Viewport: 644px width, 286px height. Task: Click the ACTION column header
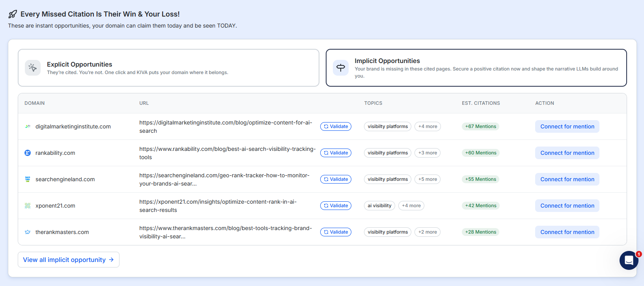point(545,103)
